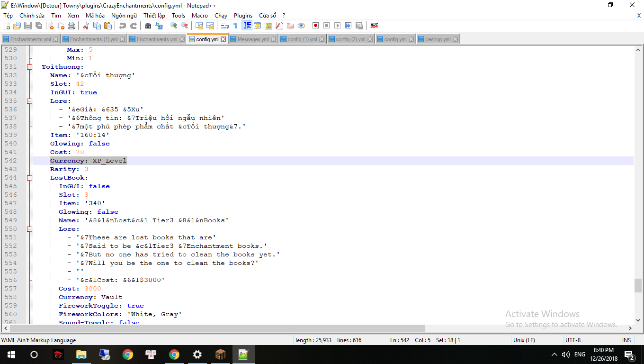Open the Thiết lập menu
Viewport: 644px width, 364px height.
[x=154, y=16]
